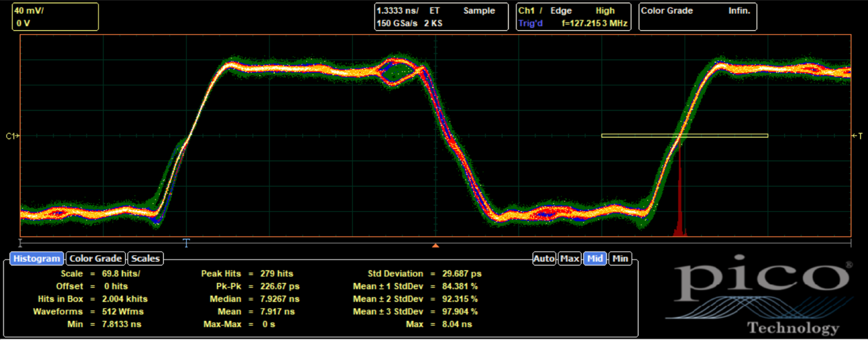Screen dimensions: 868x340
Task: Toggle the Mid button
Action: coord(595,258)
